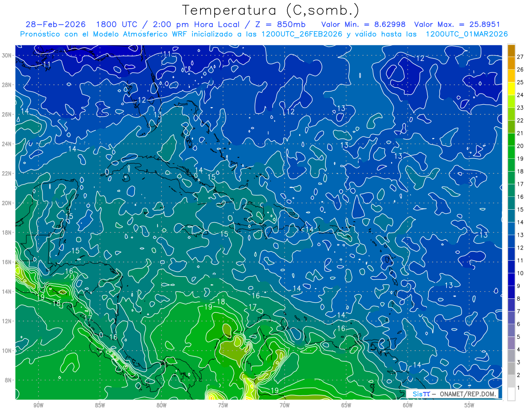The width and height of the screenshot is (532, 411).
Task: Click the color-bar legend label 1
Action: point(519,388)
